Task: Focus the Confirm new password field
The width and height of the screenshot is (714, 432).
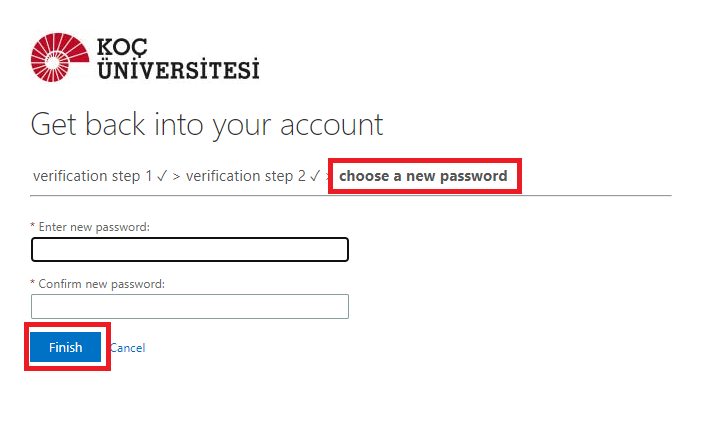Action: [x=190, y=306]
